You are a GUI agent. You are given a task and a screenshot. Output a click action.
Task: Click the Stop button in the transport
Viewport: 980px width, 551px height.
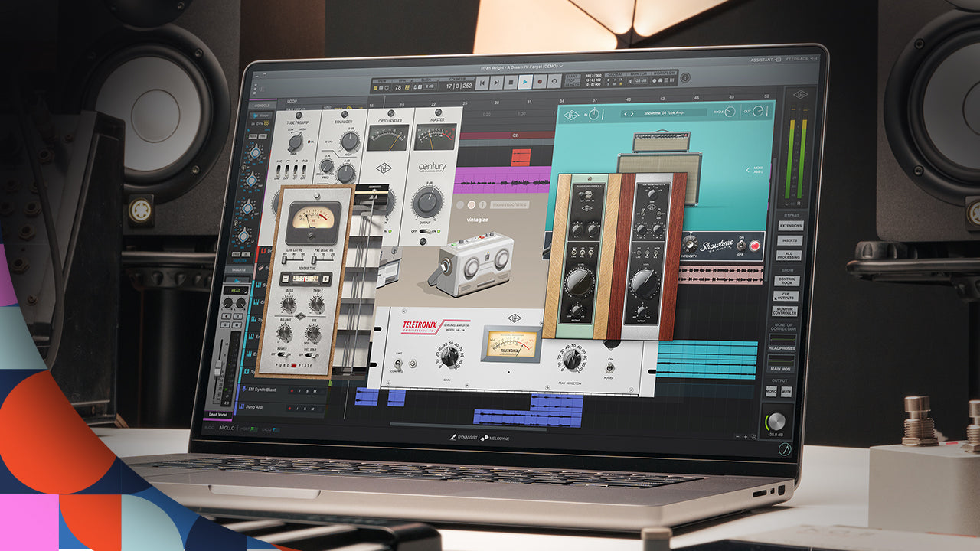[511, 82]
